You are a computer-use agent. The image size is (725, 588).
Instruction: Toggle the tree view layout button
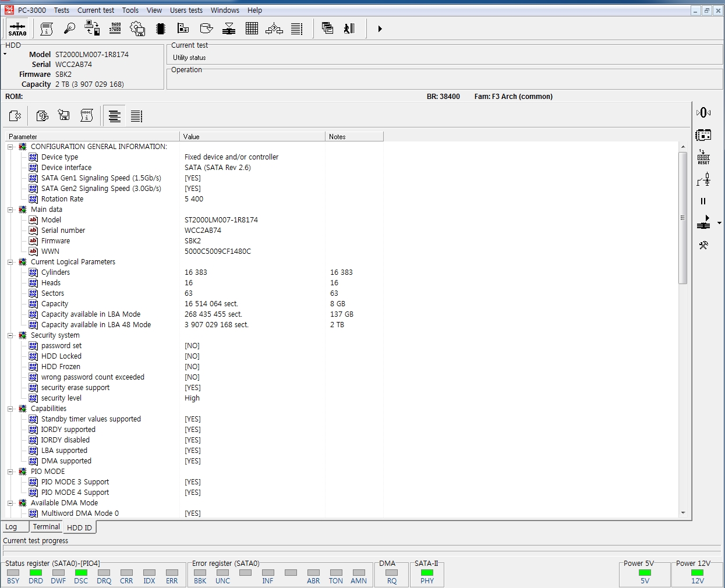pyautogui.click(x=115, y=116)
